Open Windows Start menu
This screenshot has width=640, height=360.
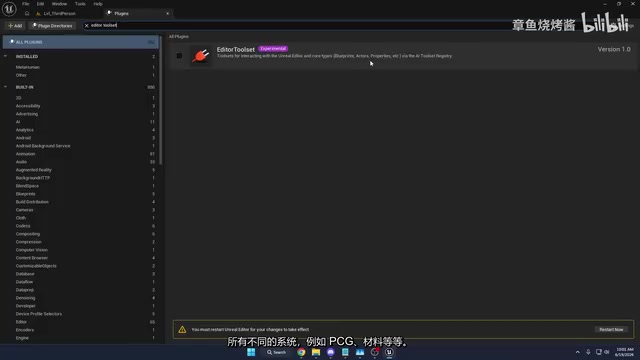[251, 352]
